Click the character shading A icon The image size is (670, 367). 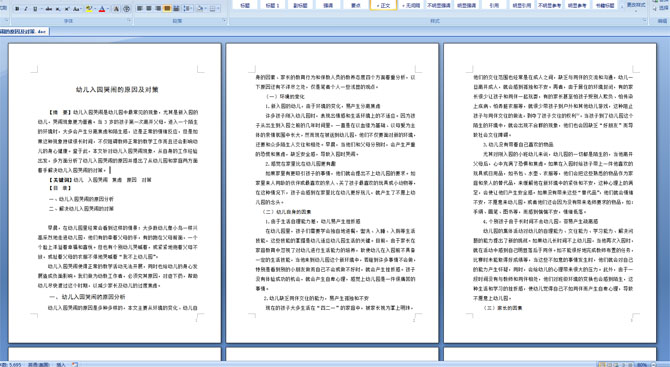116,9
